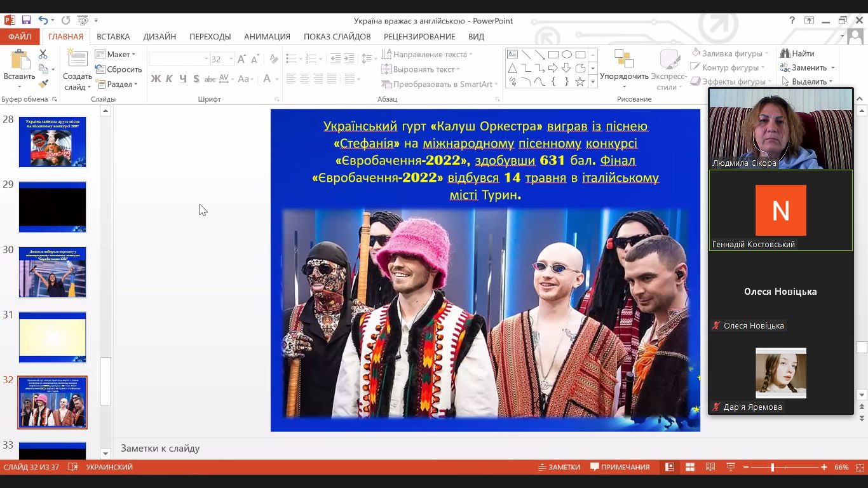Open the font name combo box
This screenshot has height=488, width=868.
click(x=179, y=59)
